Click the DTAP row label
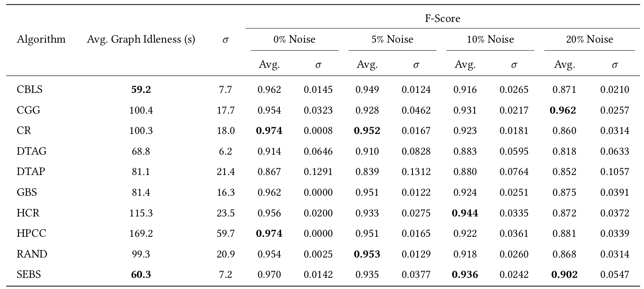Image resolution: width=644 pixels, height=289 pixels. coord(31,172)
